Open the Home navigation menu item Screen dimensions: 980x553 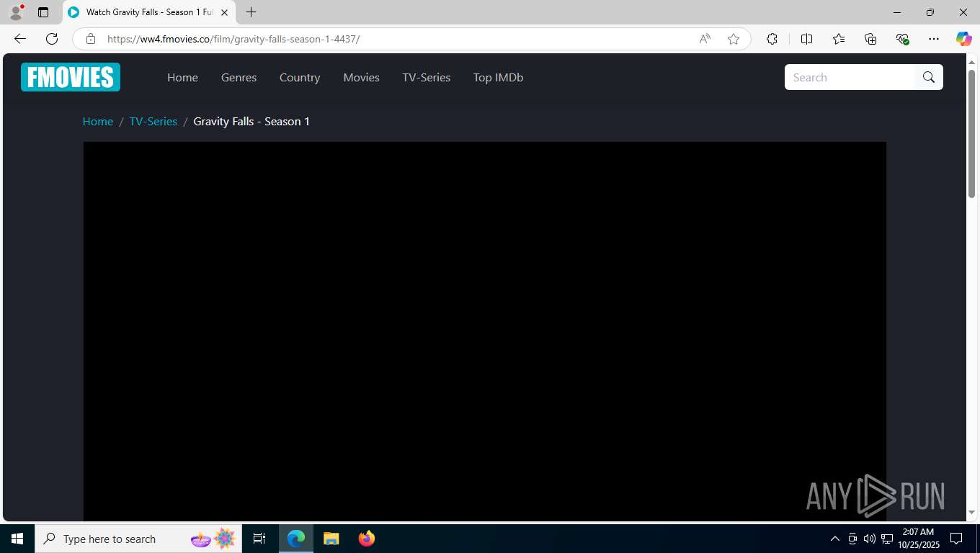point(182,77)
